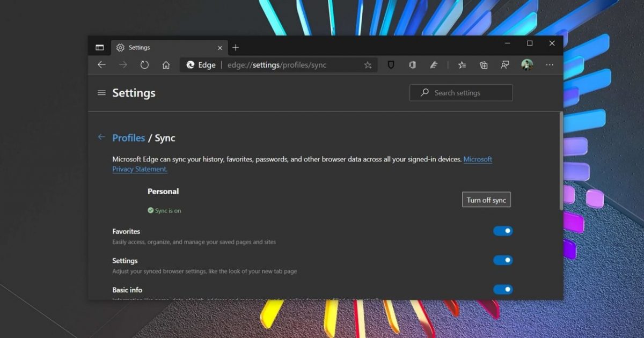Open a new tab with plus button
The height and width of the screenshot is (338, 644).
[236, 48]
